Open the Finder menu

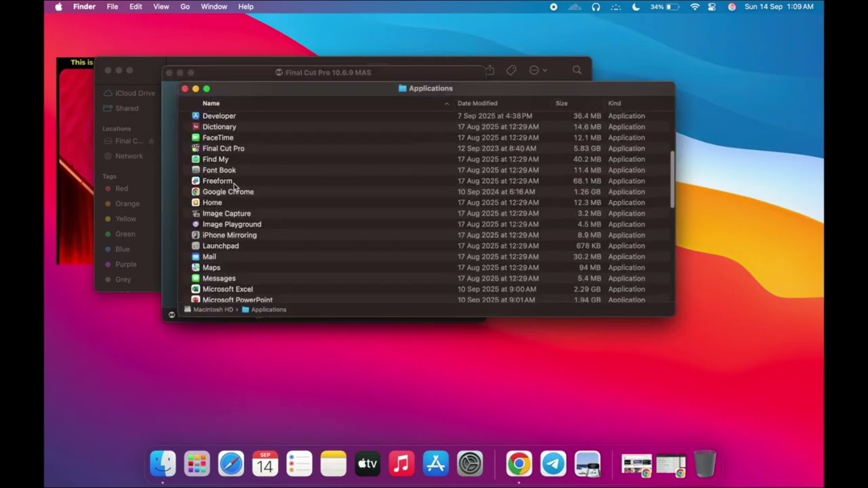[84, 7]
